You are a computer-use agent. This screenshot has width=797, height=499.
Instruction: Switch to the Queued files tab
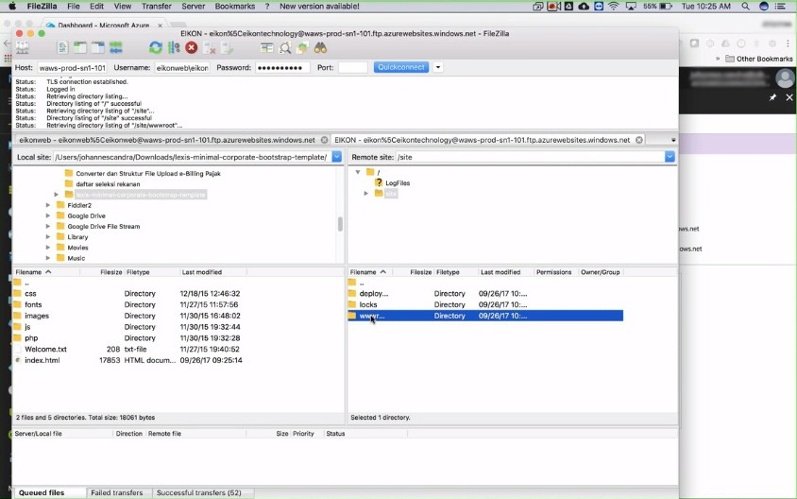[x=42, y=492]
